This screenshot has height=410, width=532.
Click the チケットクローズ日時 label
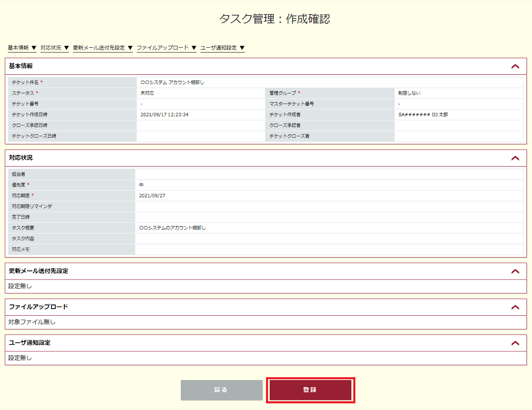pyautogui.click(x=34, y=136)
